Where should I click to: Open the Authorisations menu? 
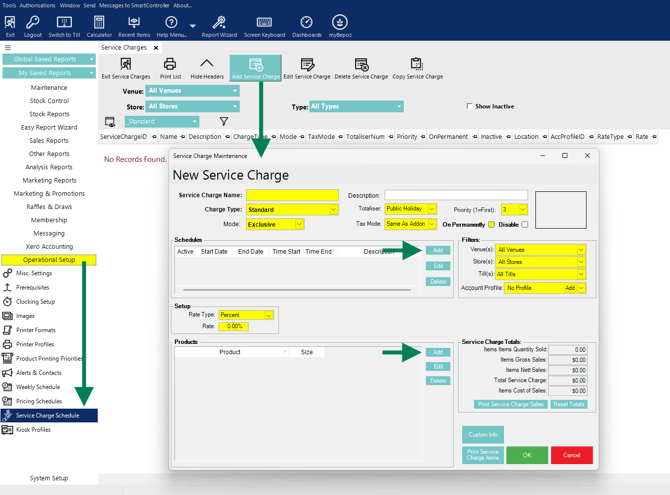coord(37,6)
